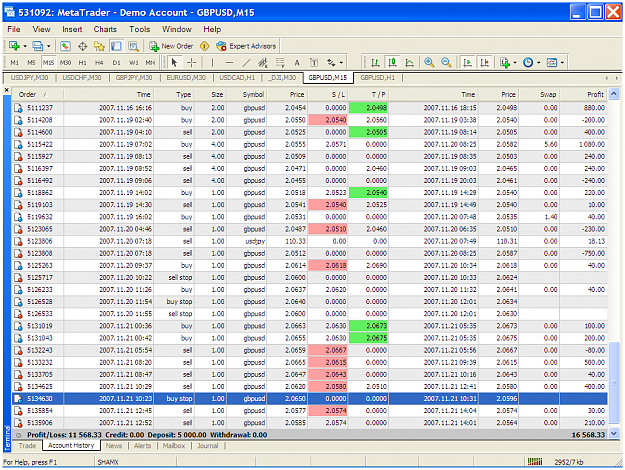This screenshot has height=470, width=625.
Task: Click the Journal tab
Action: pyautogui.click(x=208, y=446)
